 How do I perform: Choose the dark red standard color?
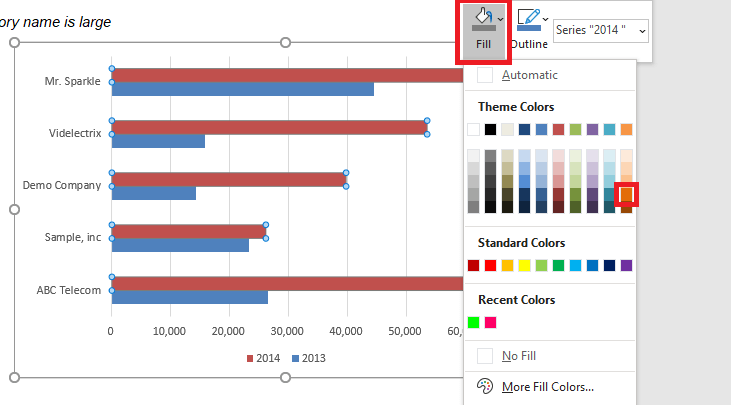[473, 266]
